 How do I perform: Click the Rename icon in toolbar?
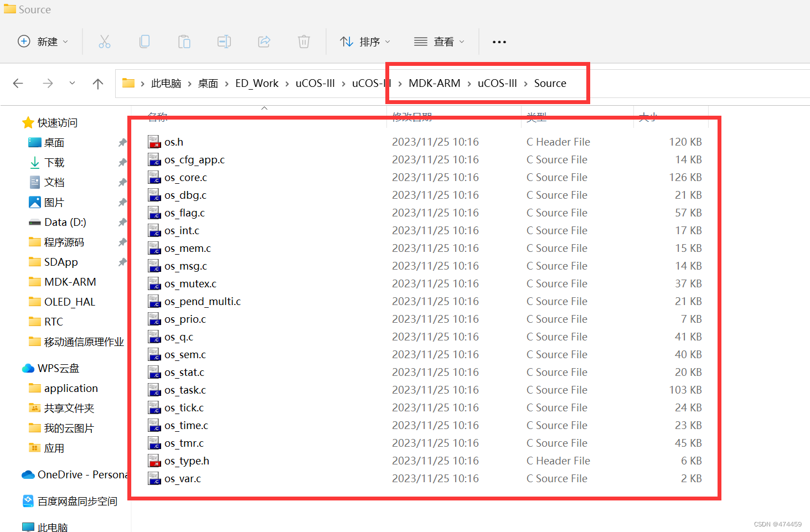(224, 42)
